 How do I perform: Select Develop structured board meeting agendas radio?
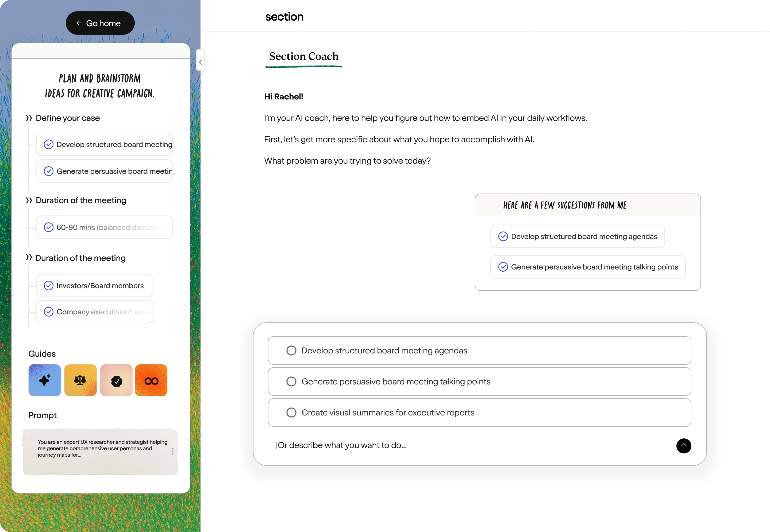(291, 350)
